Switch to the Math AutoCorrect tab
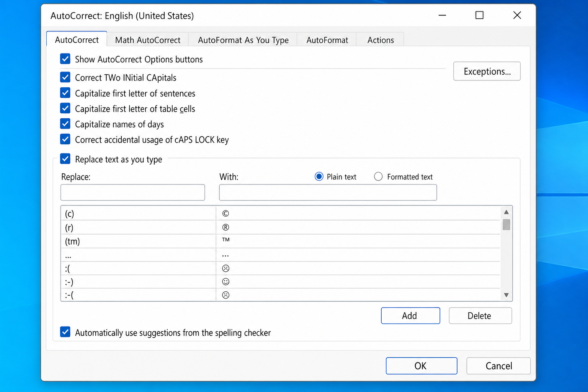The image size is (588, 392). coord(147,40)
